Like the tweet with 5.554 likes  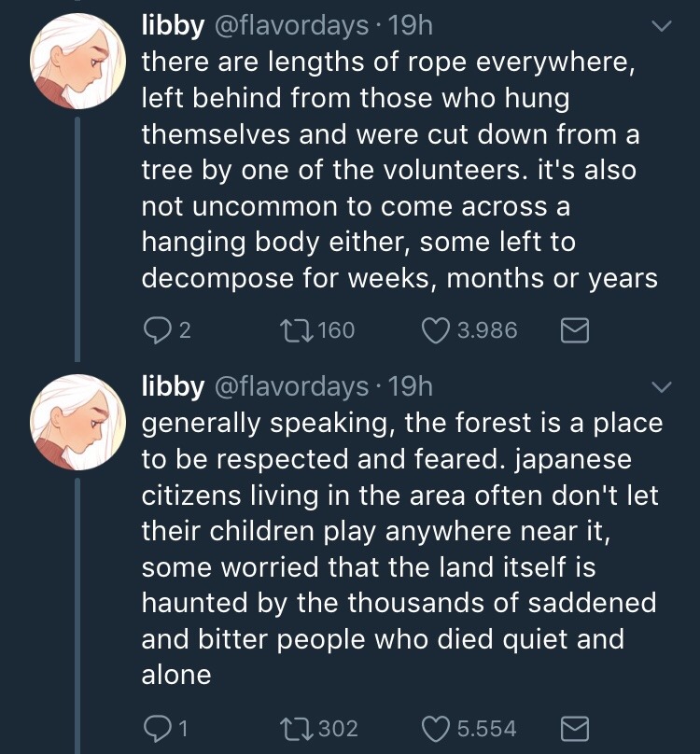point(436,728)
